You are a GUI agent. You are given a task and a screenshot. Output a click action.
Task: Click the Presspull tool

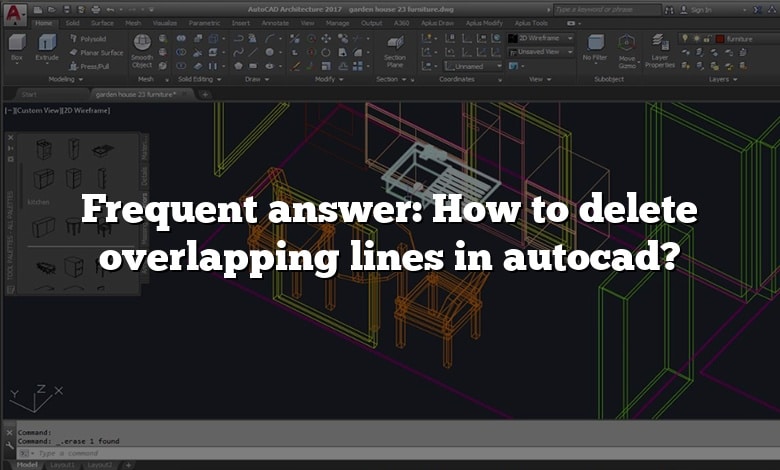[x=93, y=65]
